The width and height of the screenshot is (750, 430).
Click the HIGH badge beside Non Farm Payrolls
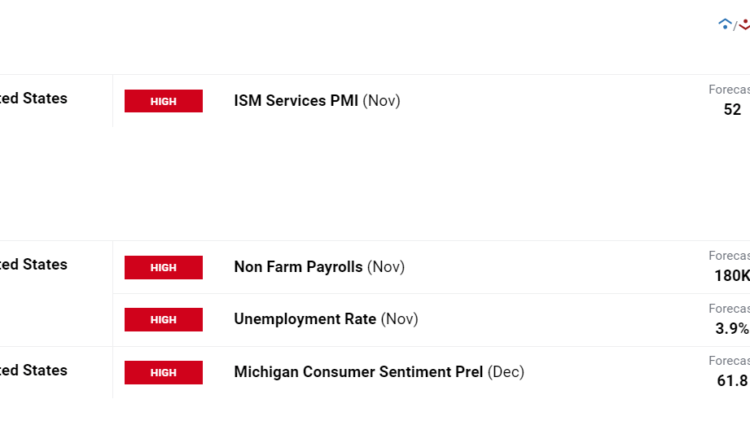tap(163, 267)
